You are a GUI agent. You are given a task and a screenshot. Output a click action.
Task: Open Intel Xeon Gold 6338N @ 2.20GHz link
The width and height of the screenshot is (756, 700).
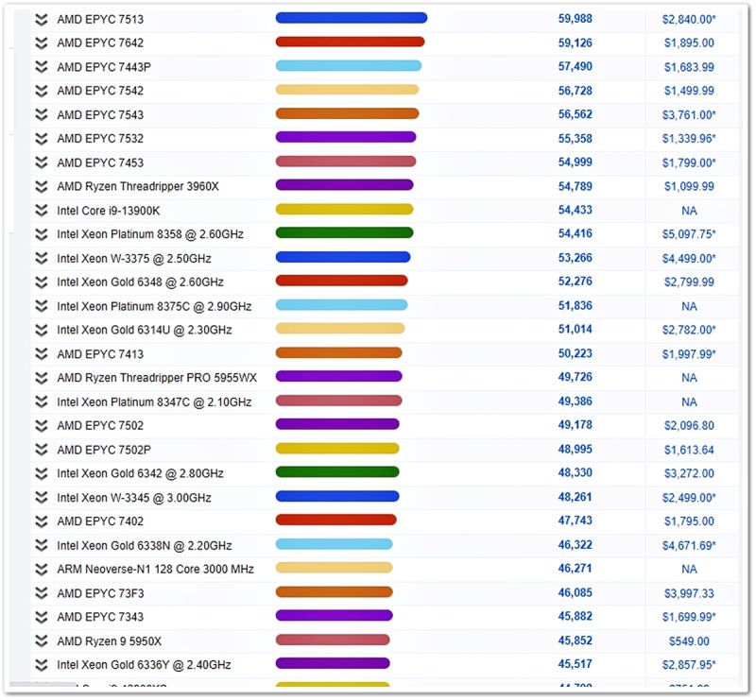point(145,545)
